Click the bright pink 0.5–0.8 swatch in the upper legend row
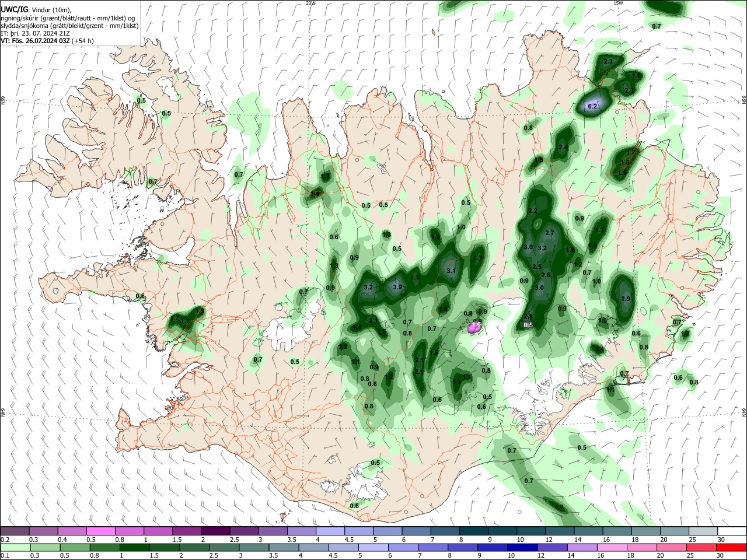This screenshot has width=747, height=560. (100, 531)
